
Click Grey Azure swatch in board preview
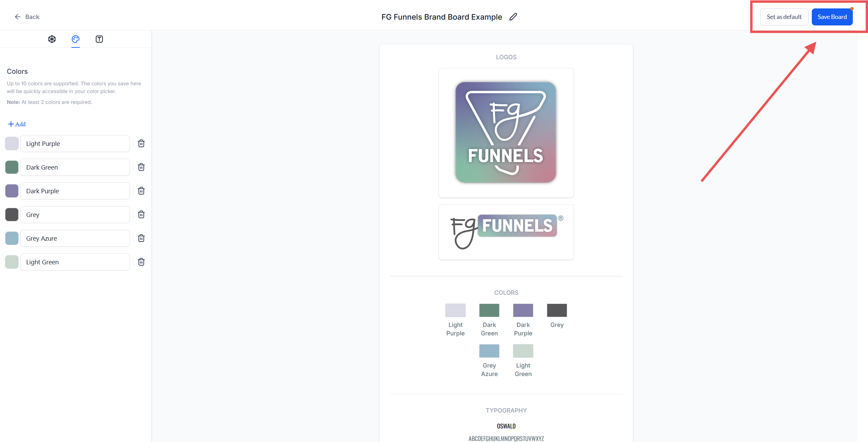489,351
